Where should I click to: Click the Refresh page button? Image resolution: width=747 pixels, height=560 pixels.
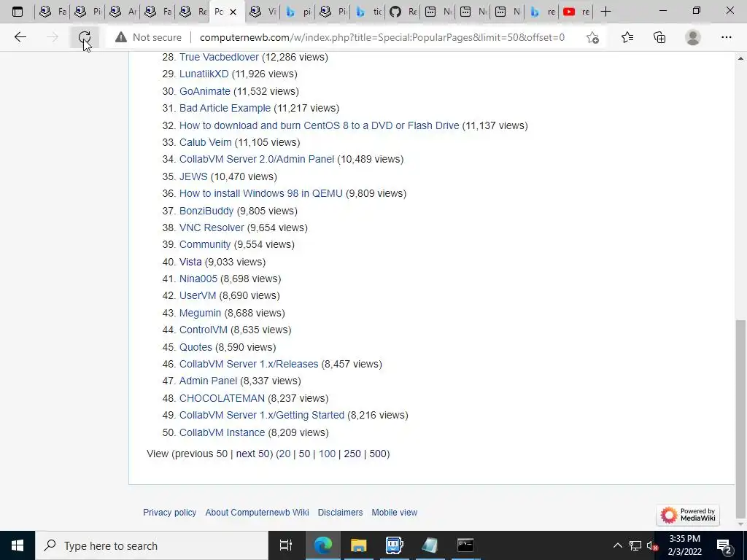tap(85, 37)
